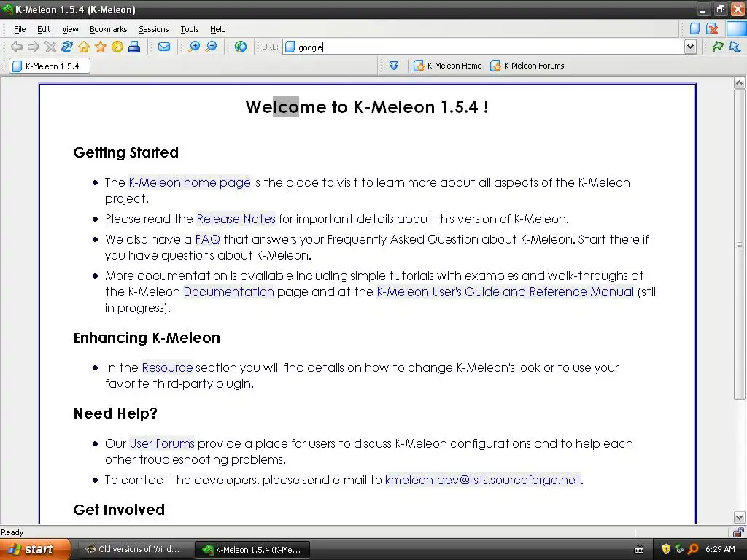Open the Help menu
This screenshot has width=747, height=560.
(218, 29)
